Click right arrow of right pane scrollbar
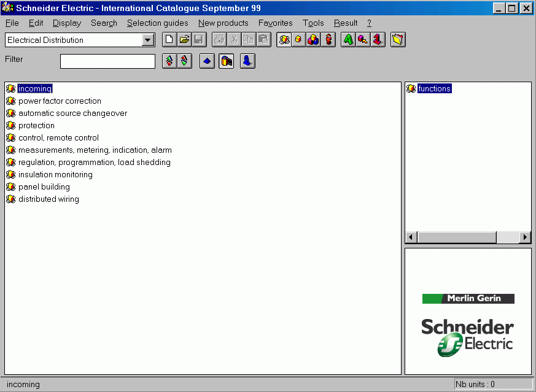Image resolution: width=536 pixels, height=392 pixels. tap(525, 237)
